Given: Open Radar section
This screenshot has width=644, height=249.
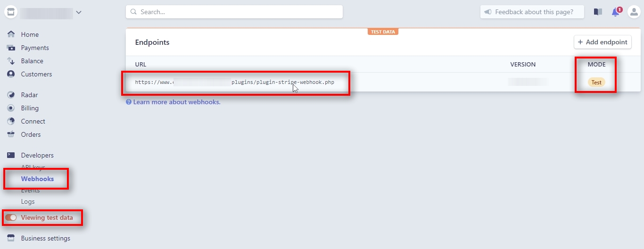Looking at the screenshot, I should (x=29, y=95).
